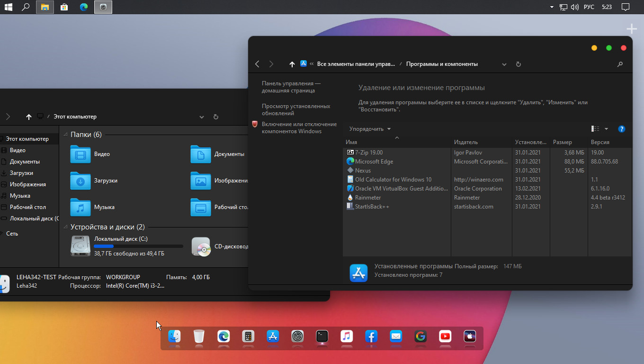Open Facebook icon in the dock
This screenshot has width=644, height=364.
[x=371, y=337]
